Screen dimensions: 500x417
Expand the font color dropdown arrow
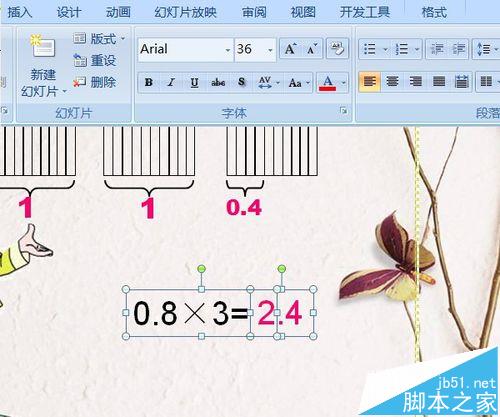click(x=344, y=82)
